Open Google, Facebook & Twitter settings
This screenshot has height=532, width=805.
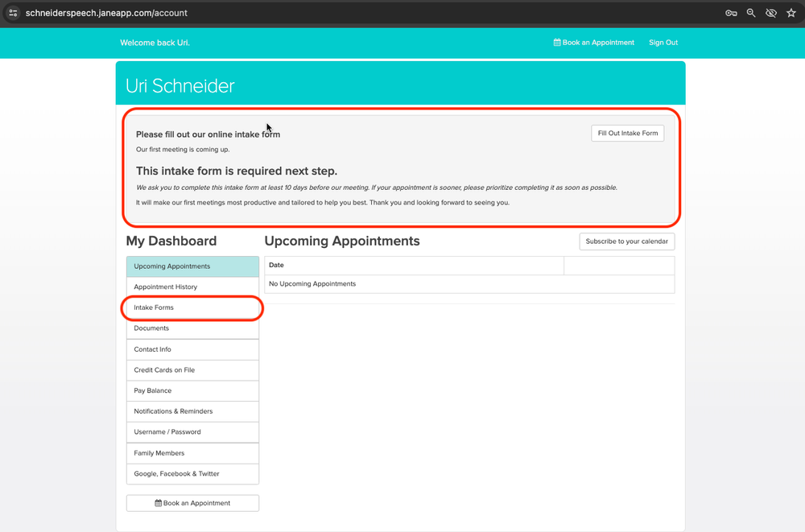pyautogui.click(x=178, y=473)
